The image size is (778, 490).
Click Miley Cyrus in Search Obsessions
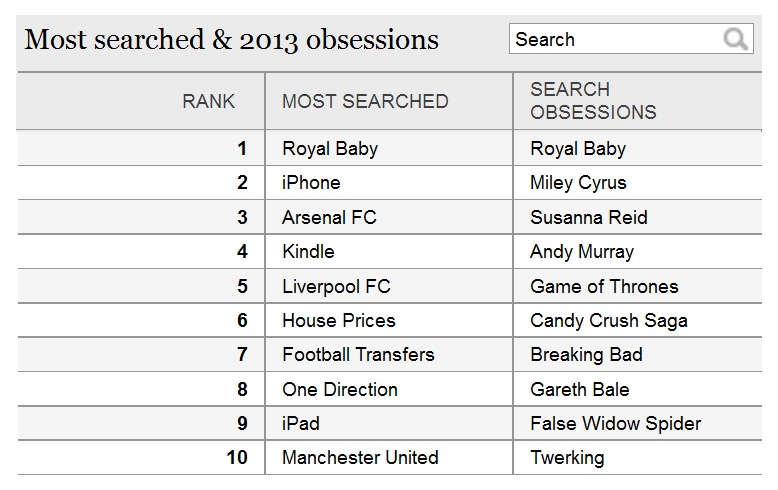point(578,183)
